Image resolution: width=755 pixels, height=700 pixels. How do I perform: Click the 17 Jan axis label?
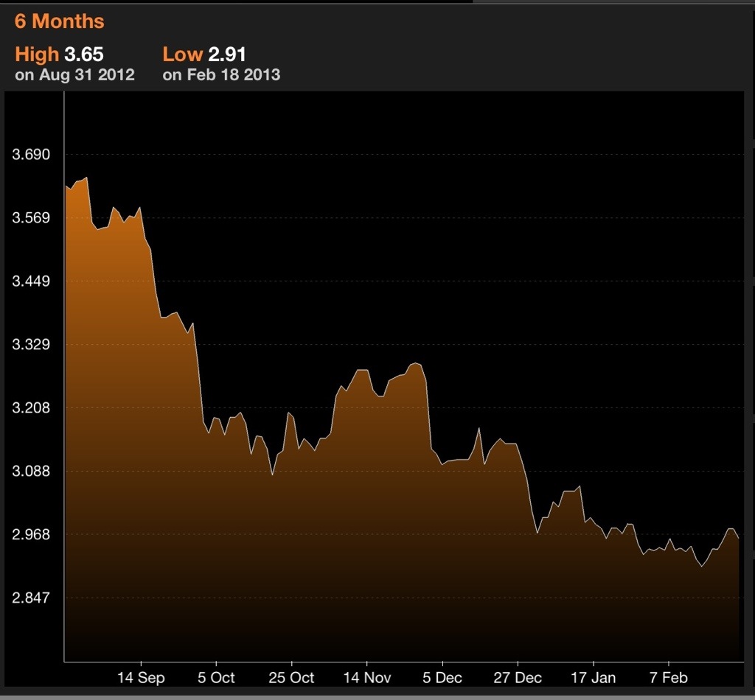(x=593, y=677)
